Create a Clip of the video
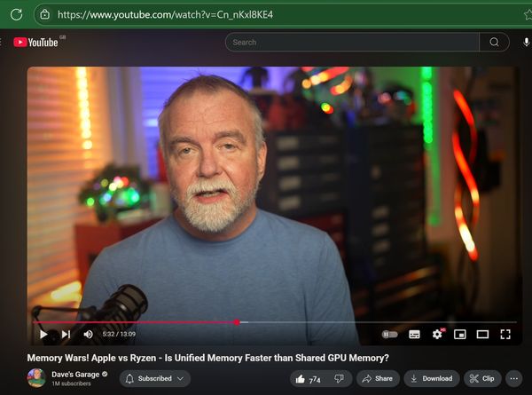 pyautogui.click(x=482, y=379)
